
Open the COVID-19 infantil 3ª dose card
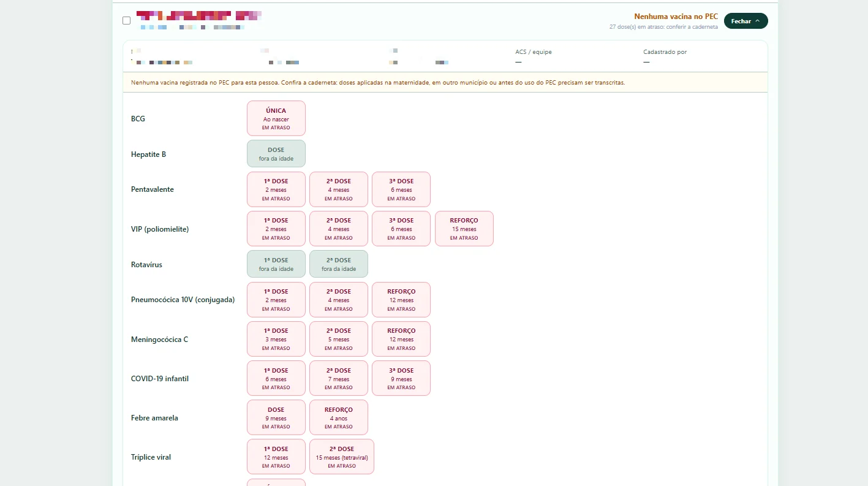point(401,378)
